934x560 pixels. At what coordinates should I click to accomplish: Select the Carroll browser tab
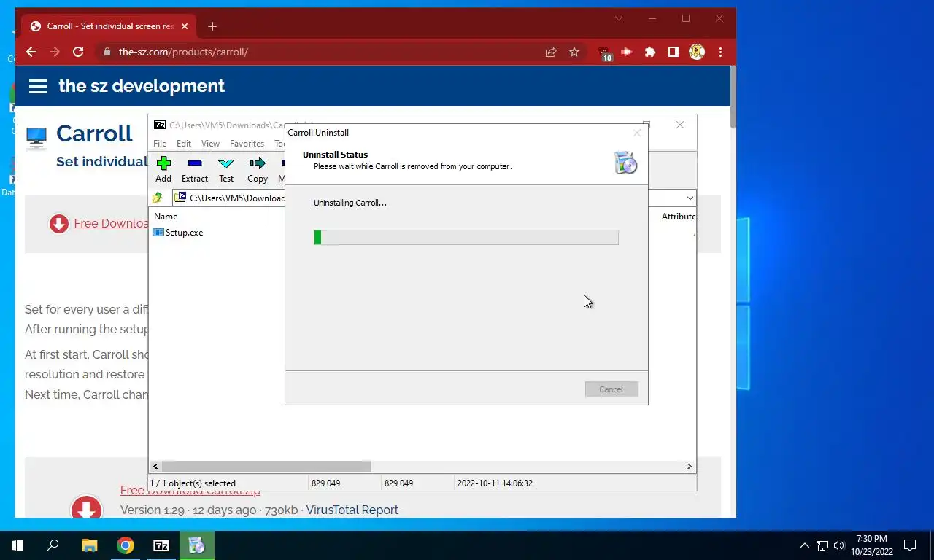point(109,26)
